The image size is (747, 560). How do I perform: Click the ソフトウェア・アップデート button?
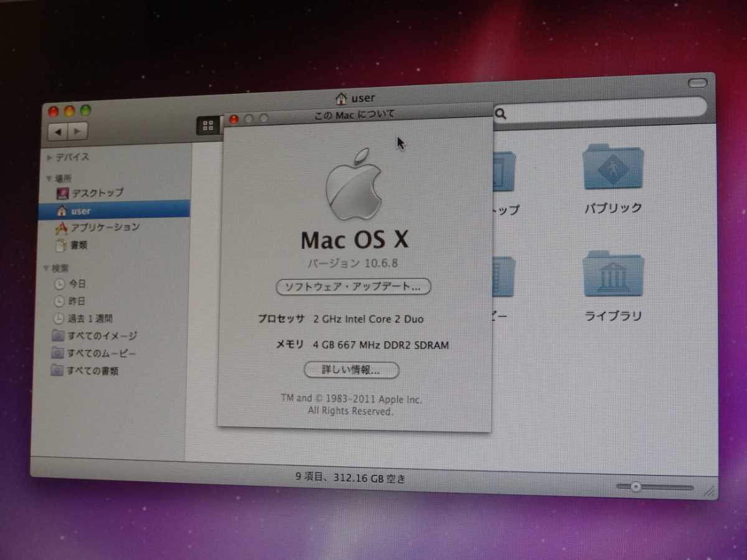(x=354, y=287)
